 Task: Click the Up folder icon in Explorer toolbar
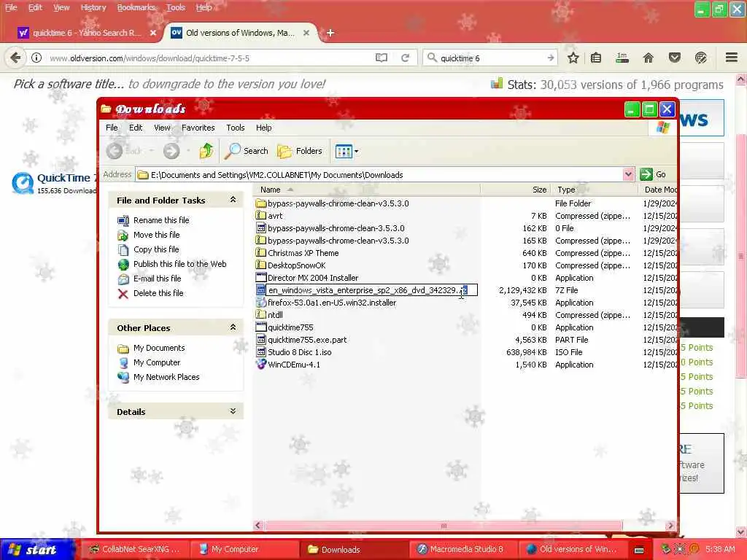pos(206,151)
